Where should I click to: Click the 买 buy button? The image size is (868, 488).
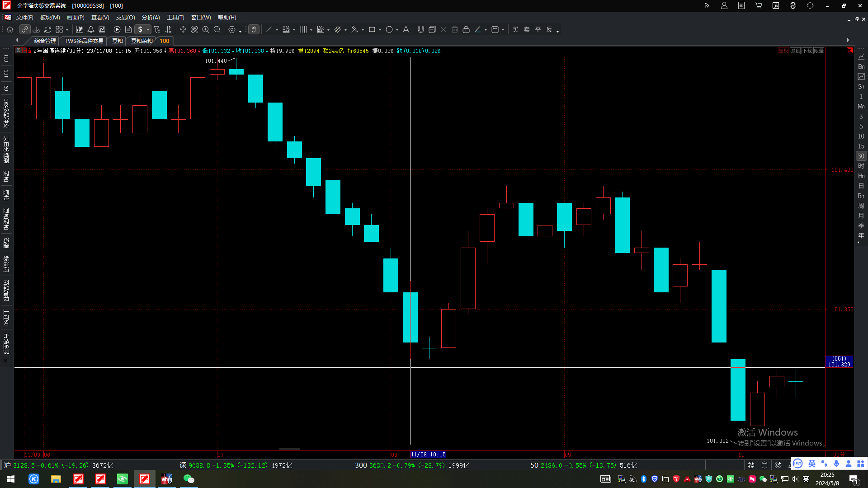pos(515,29)
